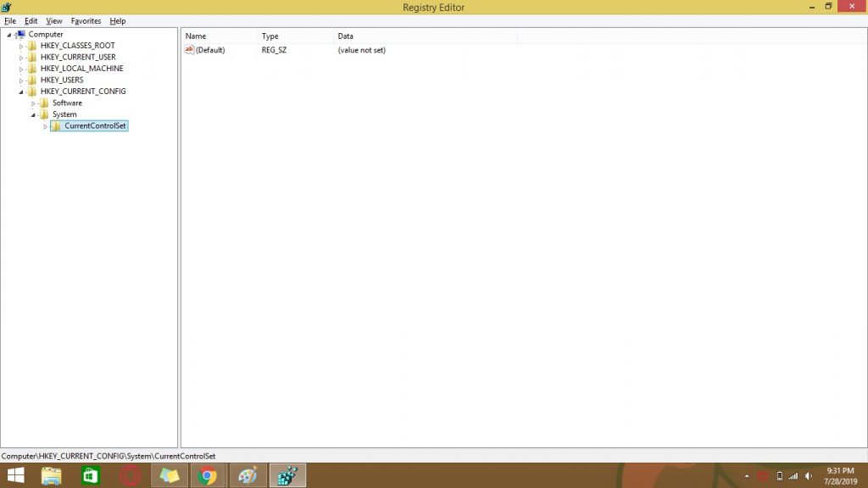This screenshot has width=868, height=488.
Task: Open File Explorer from the taskbar
Action: tap(52, 475)
